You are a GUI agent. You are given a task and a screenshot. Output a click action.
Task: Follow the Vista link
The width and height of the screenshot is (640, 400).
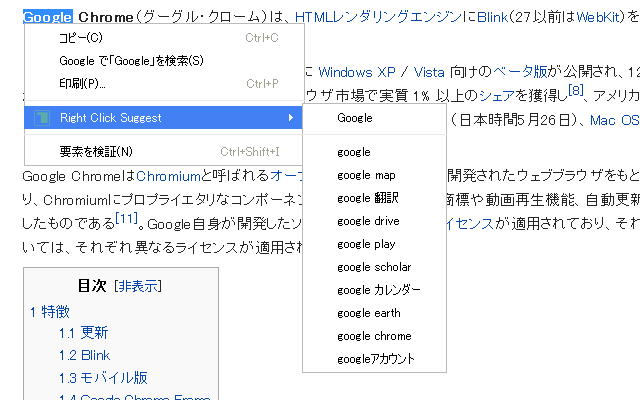(x=429, y=73)
